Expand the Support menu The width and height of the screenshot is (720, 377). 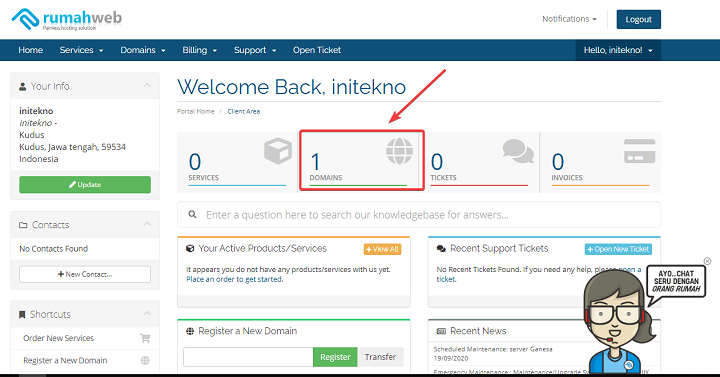(x=255, y=50)
